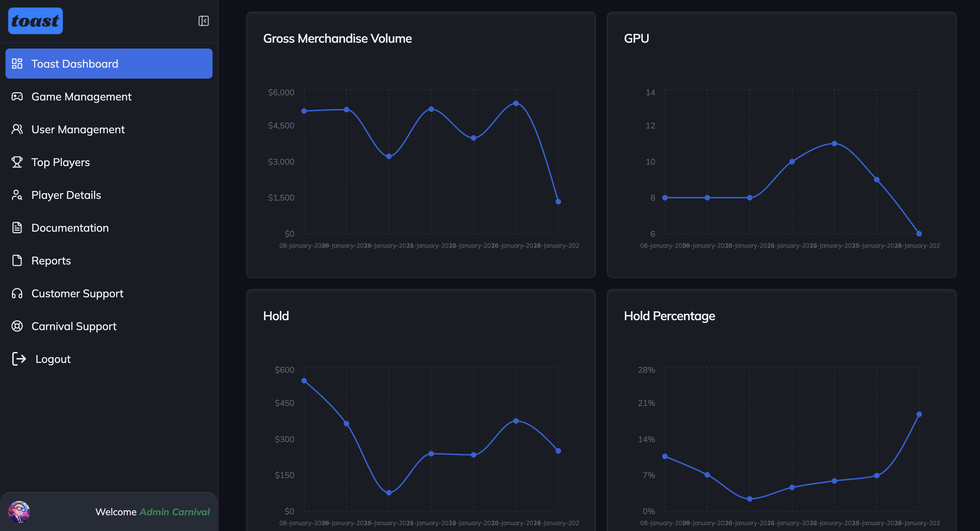The image size is (980, 531).
Task: Select the Game Management menu entry
Action: [x=81, y=97]
